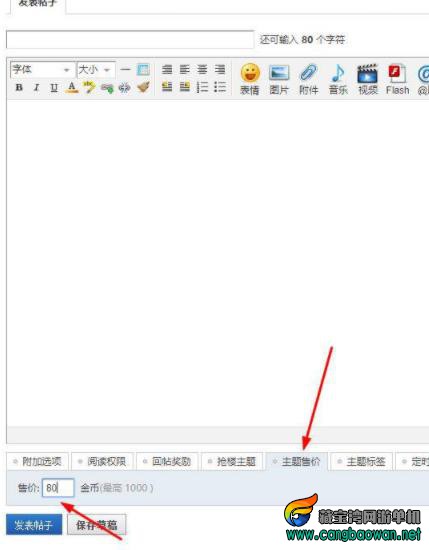Clear formatting with the eraser brush icon
Viewport: 429px width, 550px height.
pos(143,87)
